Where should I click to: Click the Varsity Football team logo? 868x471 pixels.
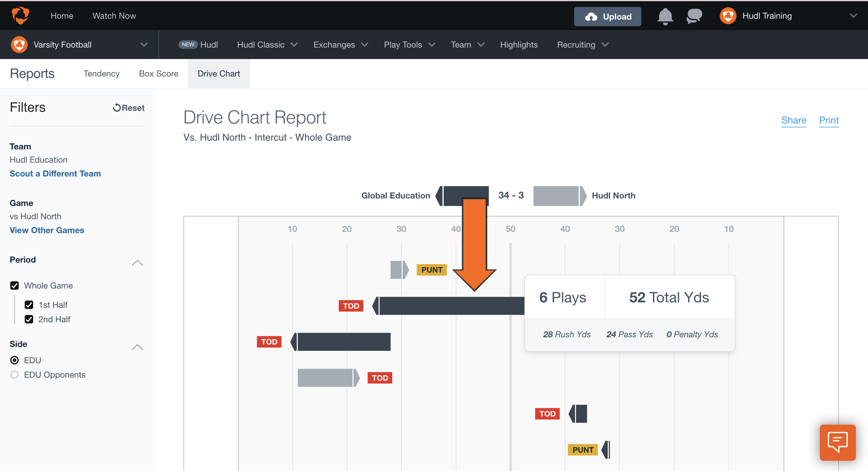19,45
